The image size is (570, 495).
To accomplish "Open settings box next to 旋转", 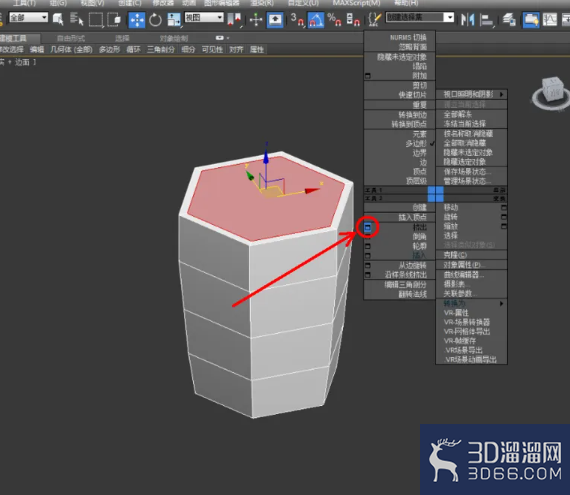I will pos(503,217).
